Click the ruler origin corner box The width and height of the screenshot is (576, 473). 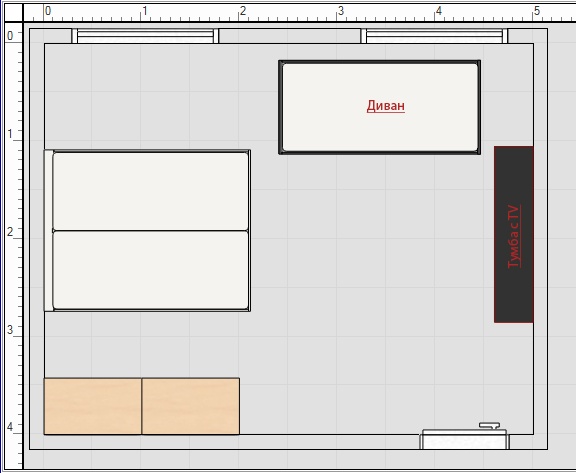[13, 12]
